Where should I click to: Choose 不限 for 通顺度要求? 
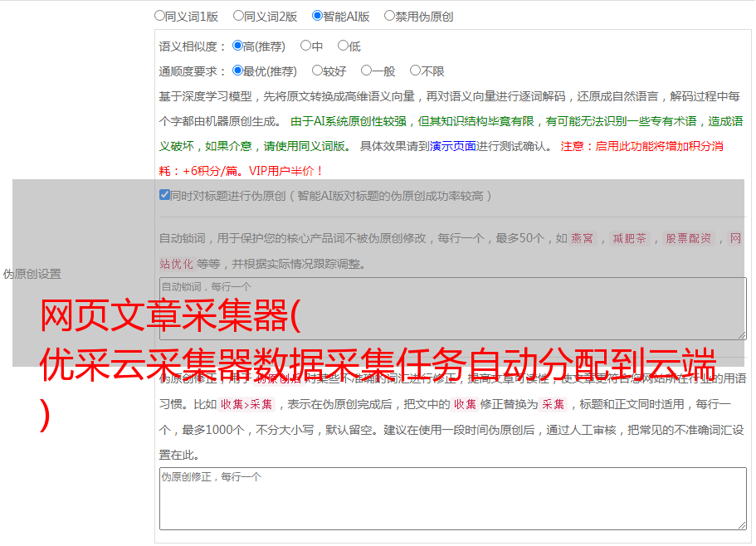pos(415,71)
